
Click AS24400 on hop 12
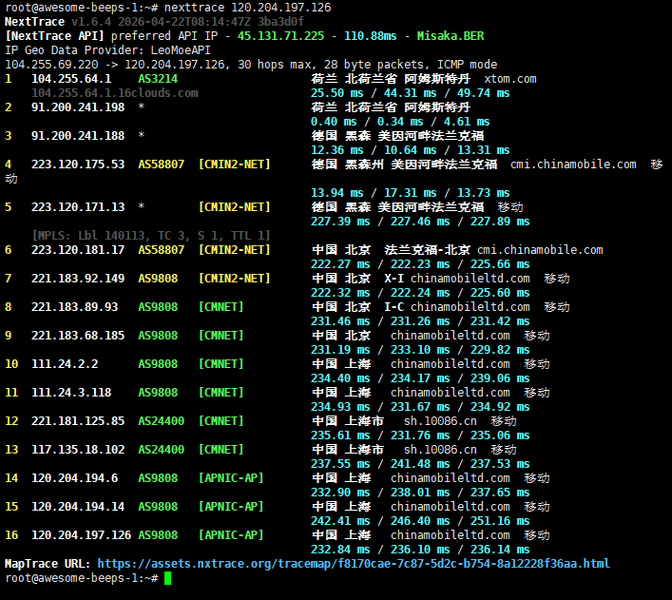[161, 421]
